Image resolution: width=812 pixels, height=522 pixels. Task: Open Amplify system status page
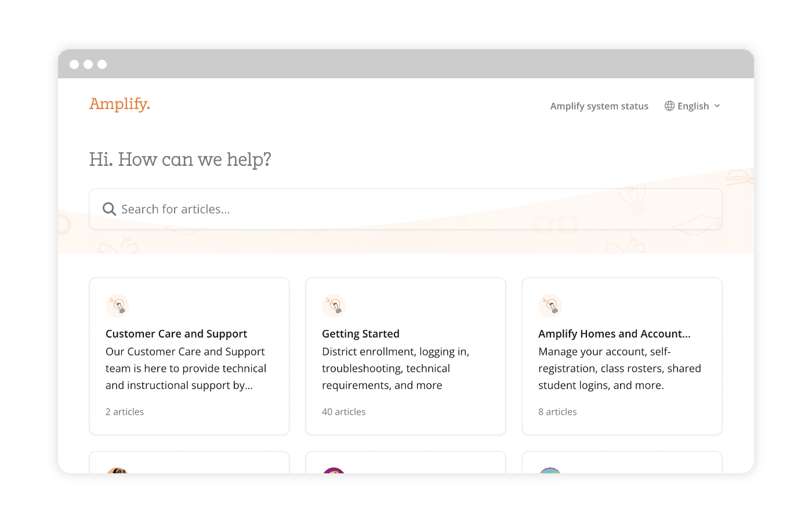point(599,106)
